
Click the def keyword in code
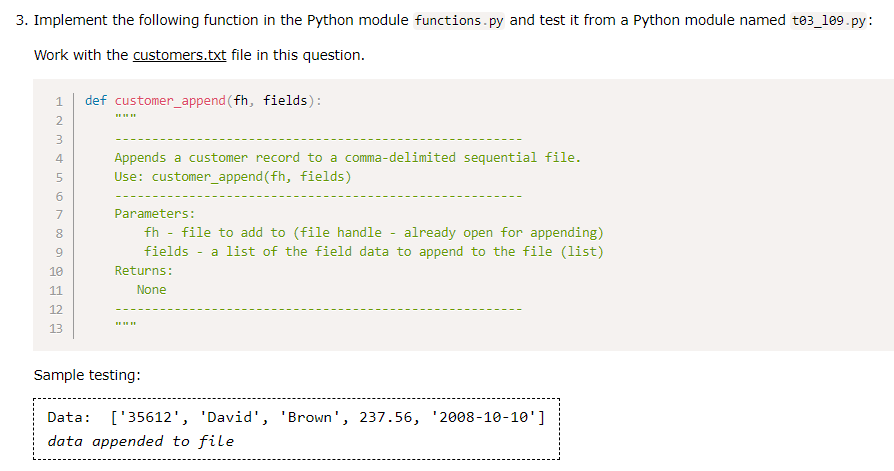(96, 100)
